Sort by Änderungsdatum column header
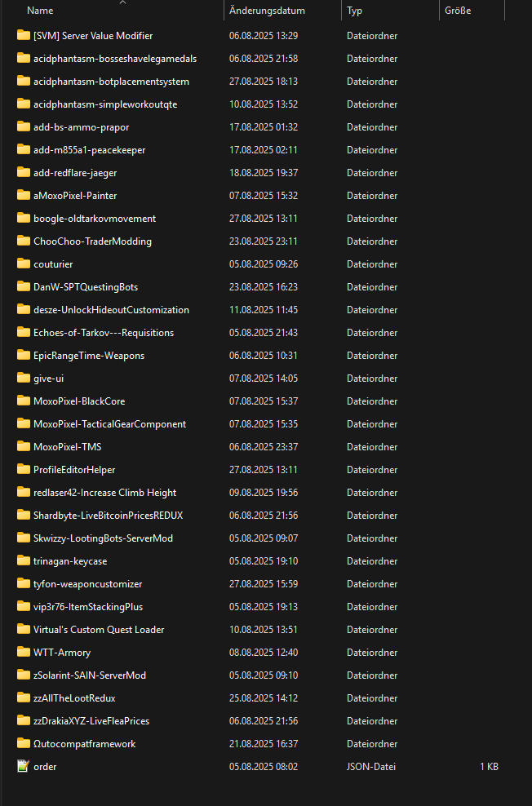This screenshot has height=806, width=532. 267,11
